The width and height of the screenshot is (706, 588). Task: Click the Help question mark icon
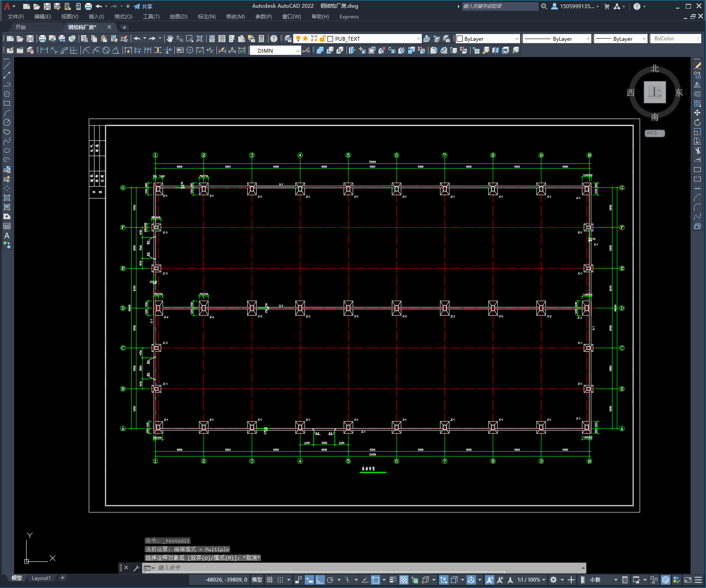(x=274, y=39)
